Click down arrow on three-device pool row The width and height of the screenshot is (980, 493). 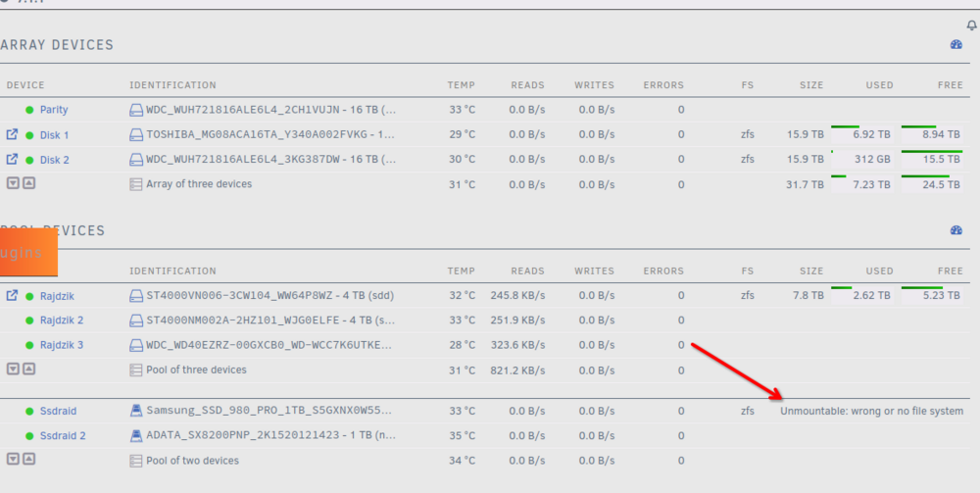(x=13, y=369)
